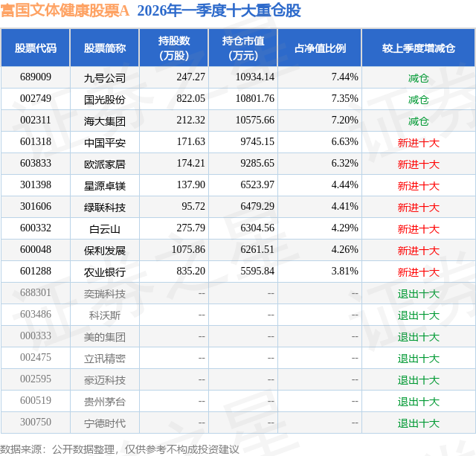Click share count 137.90
The image size is (476, 456).
pyautogui.click(x=191, y=184)
